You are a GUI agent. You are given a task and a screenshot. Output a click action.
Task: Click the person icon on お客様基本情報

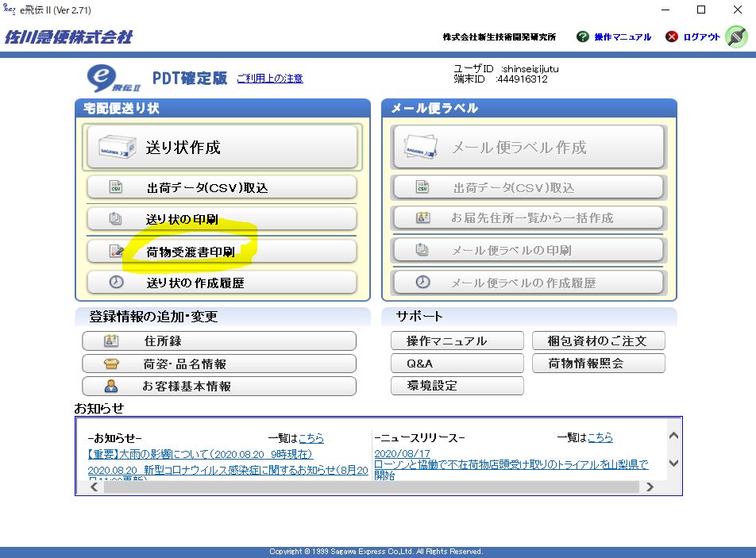point(112,387)
